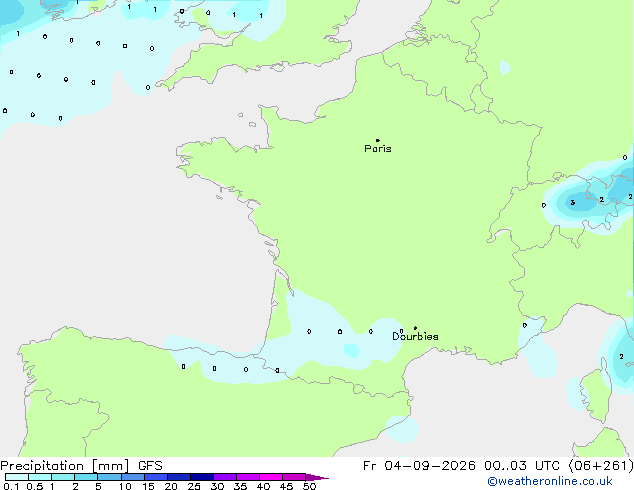Click the '(06+261)' forecast run text
634x490 pixels.
tap(601, 466)
